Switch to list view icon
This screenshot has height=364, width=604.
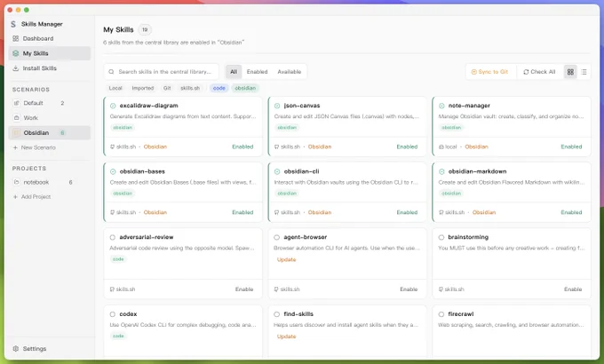584,72
